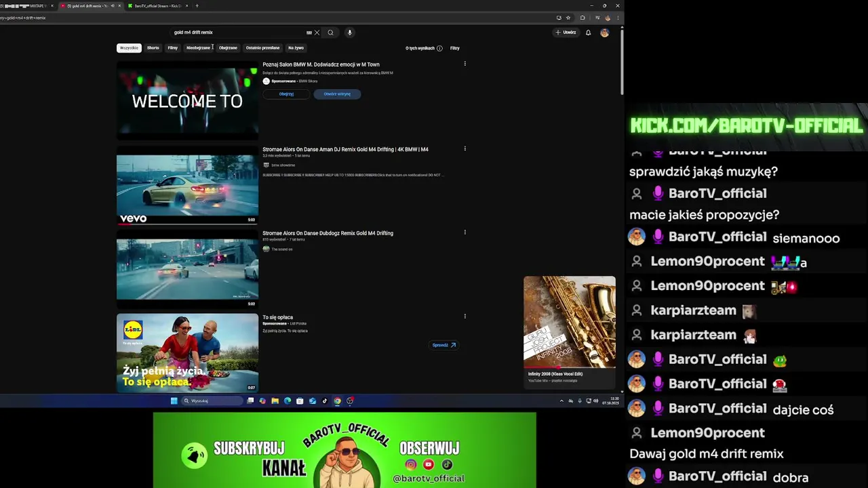
Task: Open 'Stromae Alors On Danse Aman DJ Remix' title
Action: 345,149
